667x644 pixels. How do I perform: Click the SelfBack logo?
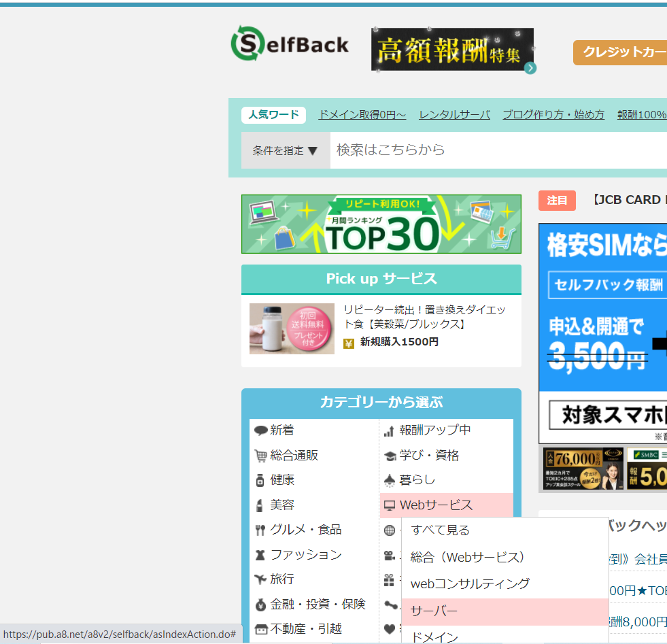[x=290, y=44]
